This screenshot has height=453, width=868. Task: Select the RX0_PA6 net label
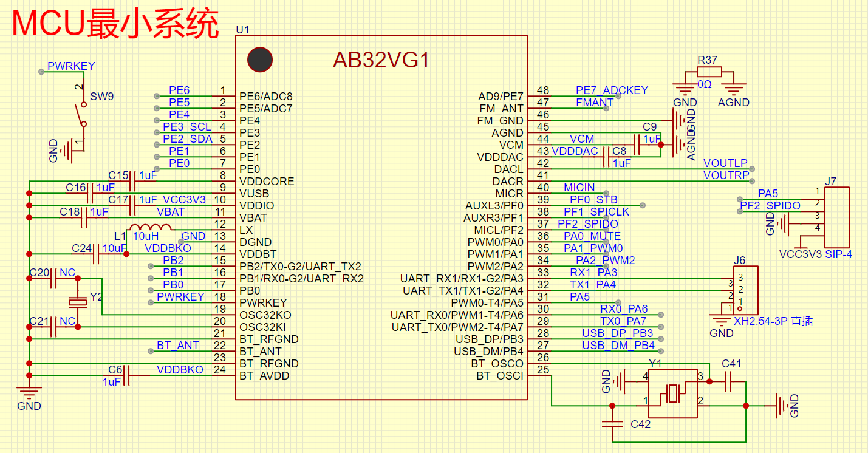(x=624, y=308)
